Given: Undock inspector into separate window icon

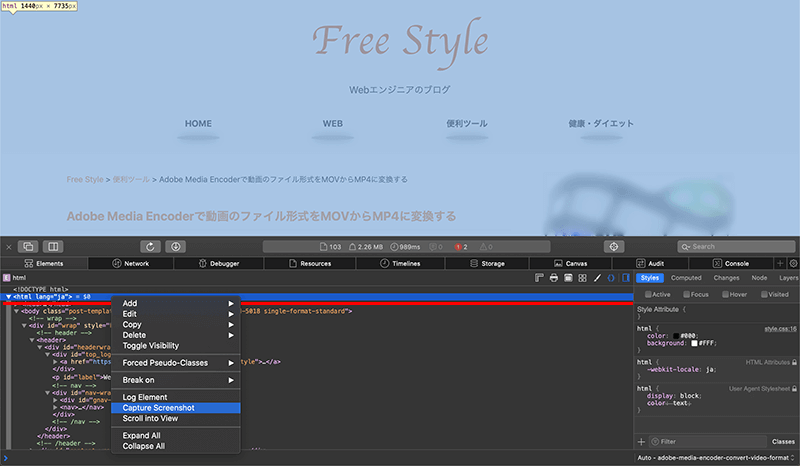Looking at the screenshot, I should (28, 247).
